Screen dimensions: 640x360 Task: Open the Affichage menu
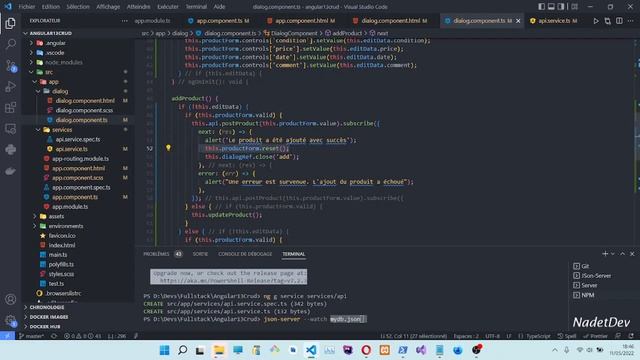pos(108,7)
